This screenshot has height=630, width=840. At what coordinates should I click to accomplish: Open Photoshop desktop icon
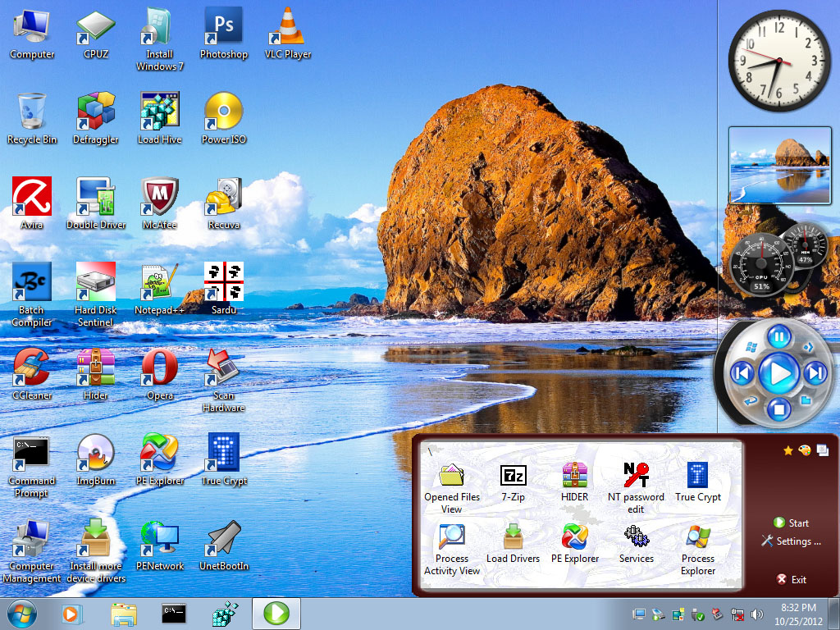click(223, 33)
